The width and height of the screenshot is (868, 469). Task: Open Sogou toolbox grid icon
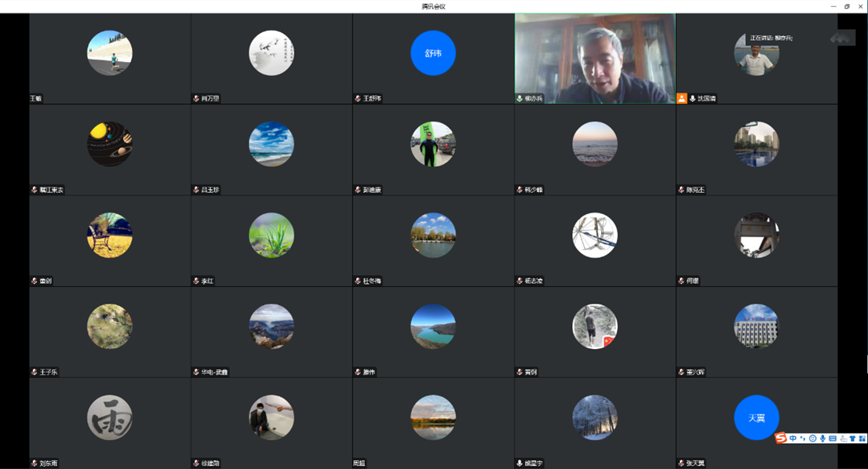[862, 438]
